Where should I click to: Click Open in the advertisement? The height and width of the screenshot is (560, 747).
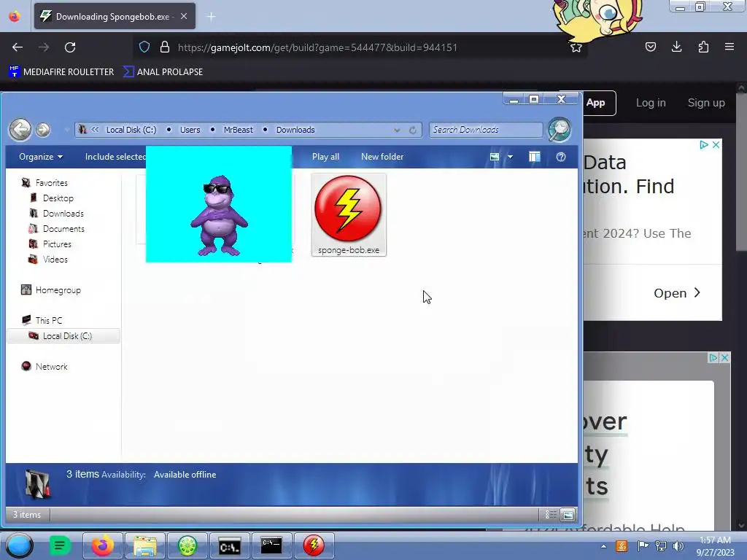pos(677,293)
